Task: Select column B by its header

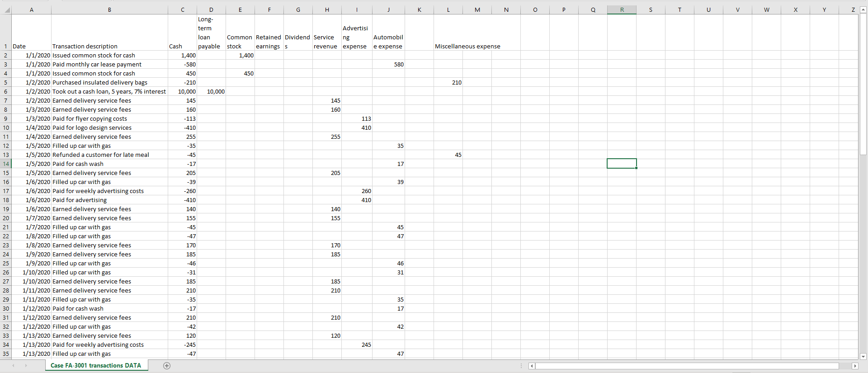Action: click(109, 10)
